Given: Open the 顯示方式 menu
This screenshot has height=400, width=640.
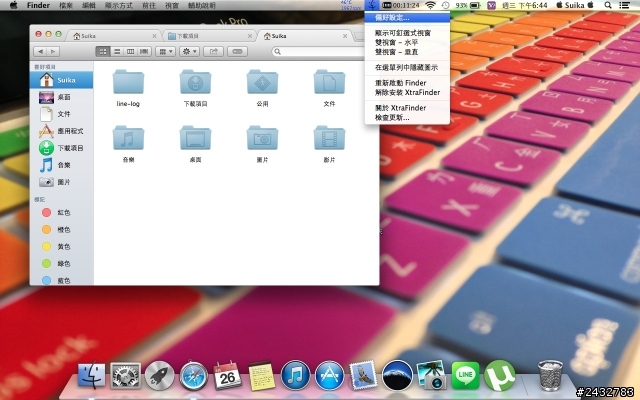Looking at the screenshot, I should (x=118, y=5).
